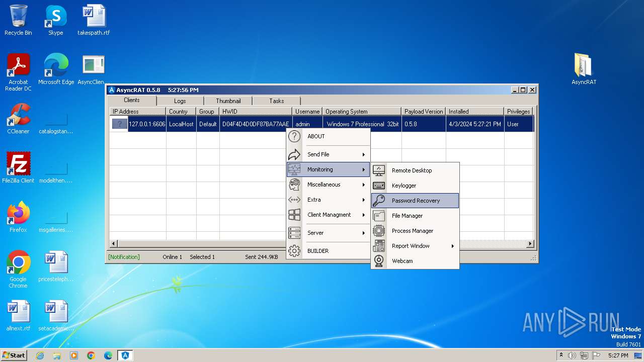Click Internet Explorer in the taskbar

(40, 355)
